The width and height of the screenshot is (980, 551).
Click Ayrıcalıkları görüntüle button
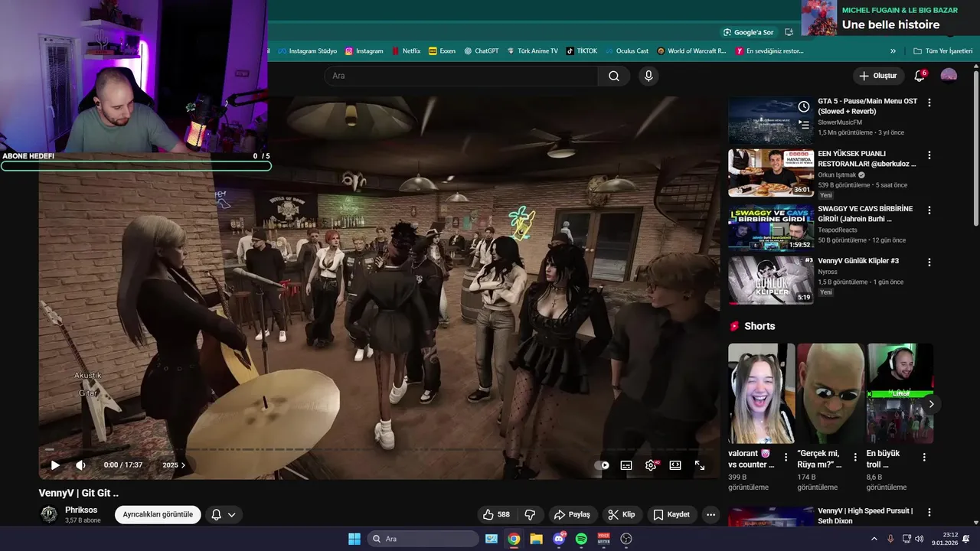[x=158, y=514]
